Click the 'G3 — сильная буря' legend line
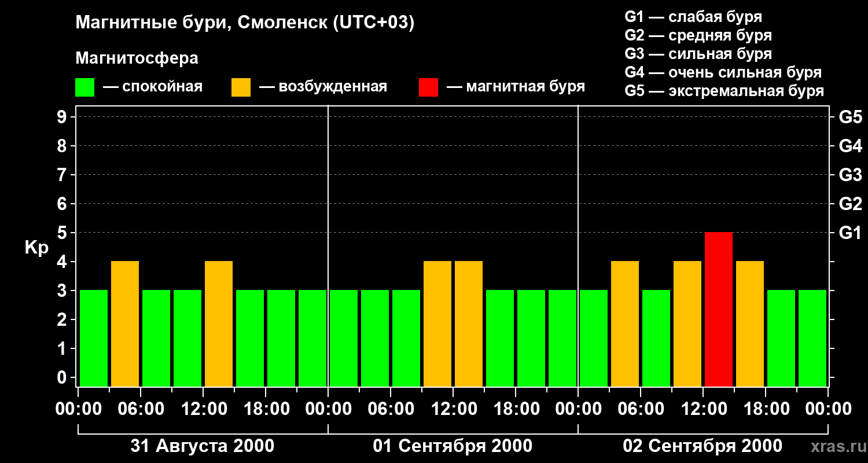Image resolution: width=868 pixels, height=463 pixels. pyautogui.click(x=698, y=54)
